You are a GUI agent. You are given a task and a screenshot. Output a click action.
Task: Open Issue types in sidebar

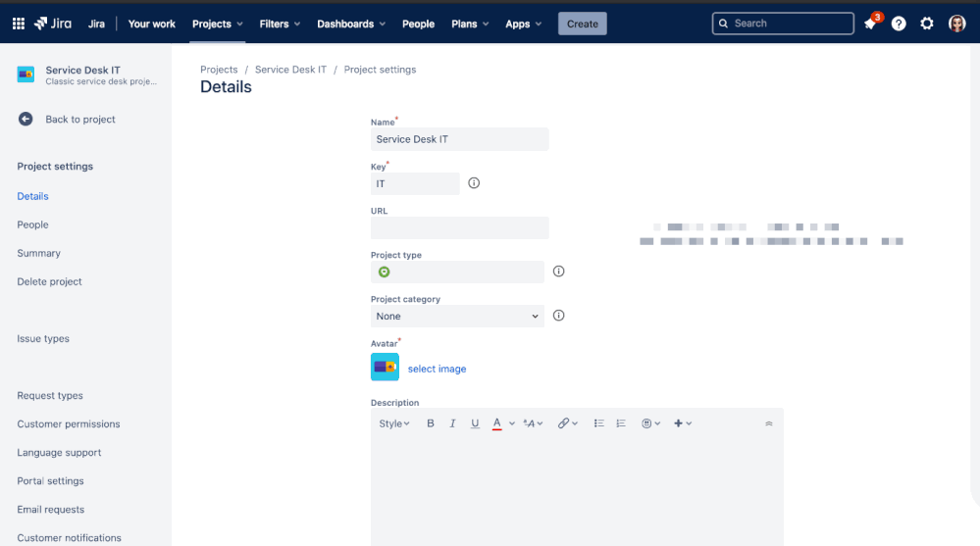[43, 338]
